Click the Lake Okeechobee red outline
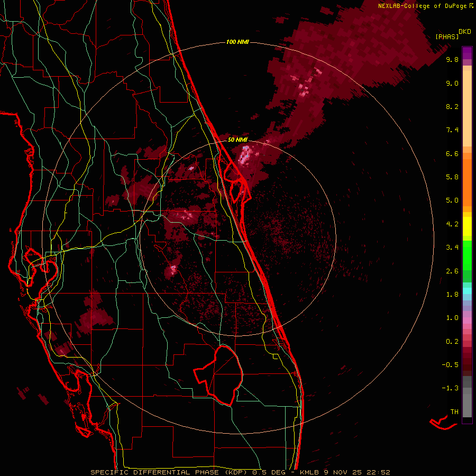The image size is (476, 476). [218, 376]
